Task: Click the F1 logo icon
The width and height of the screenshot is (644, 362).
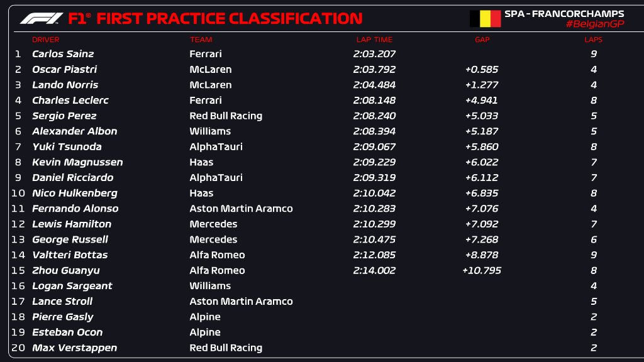Action: click(41, 18)
